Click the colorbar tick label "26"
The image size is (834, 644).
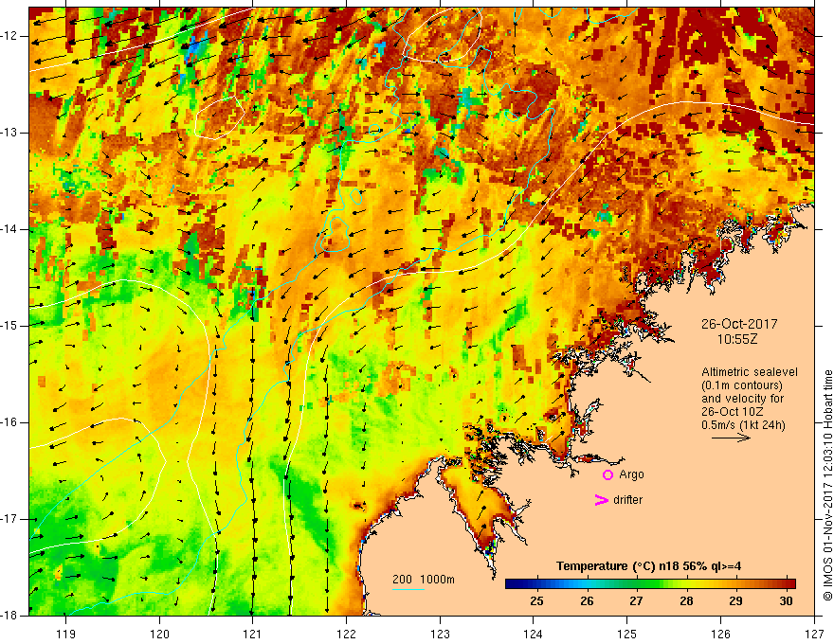[x=587, y=601]
